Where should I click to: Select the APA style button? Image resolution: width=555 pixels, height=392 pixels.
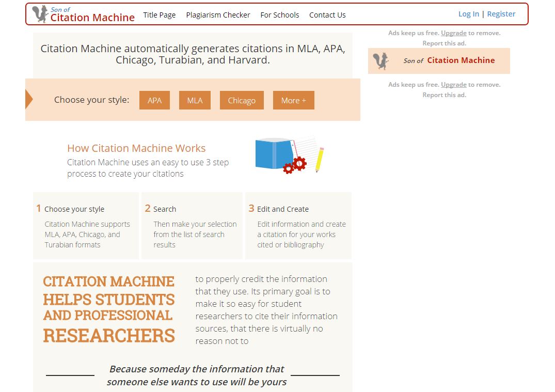(x=154, y=100)
